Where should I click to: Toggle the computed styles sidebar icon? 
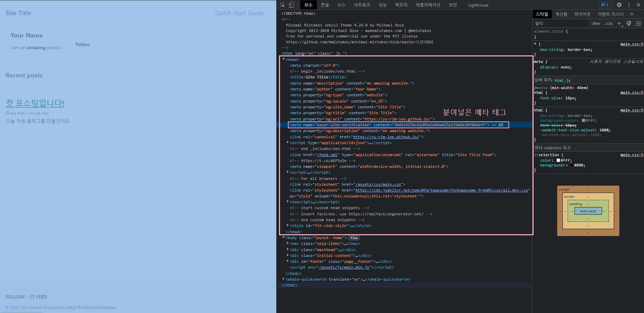click(x=638, y=23)
